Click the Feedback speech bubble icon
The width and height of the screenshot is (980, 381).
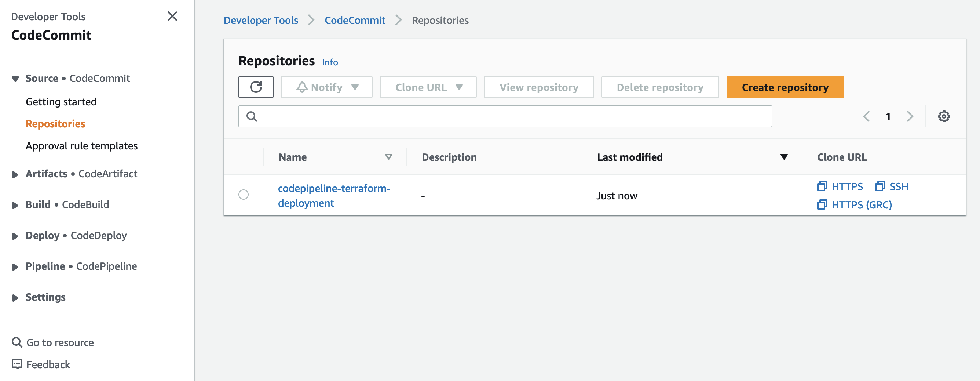16,364
